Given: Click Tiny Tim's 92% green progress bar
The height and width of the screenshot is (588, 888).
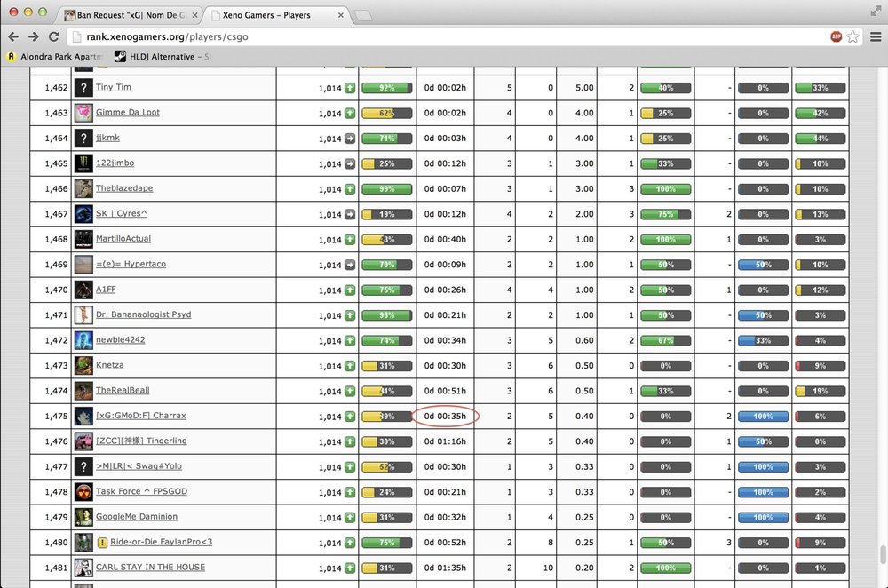Looking at the screenshot, I should (387, 88).
